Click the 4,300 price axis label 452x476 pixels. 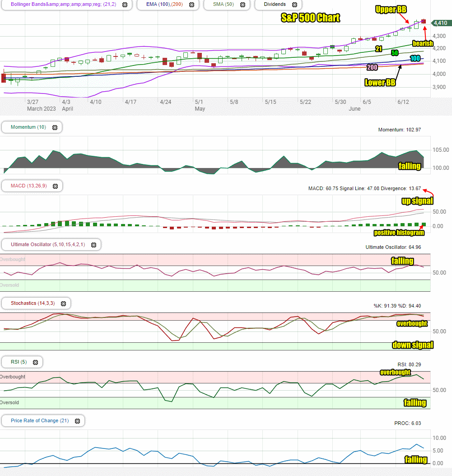[x=439, y=36]
